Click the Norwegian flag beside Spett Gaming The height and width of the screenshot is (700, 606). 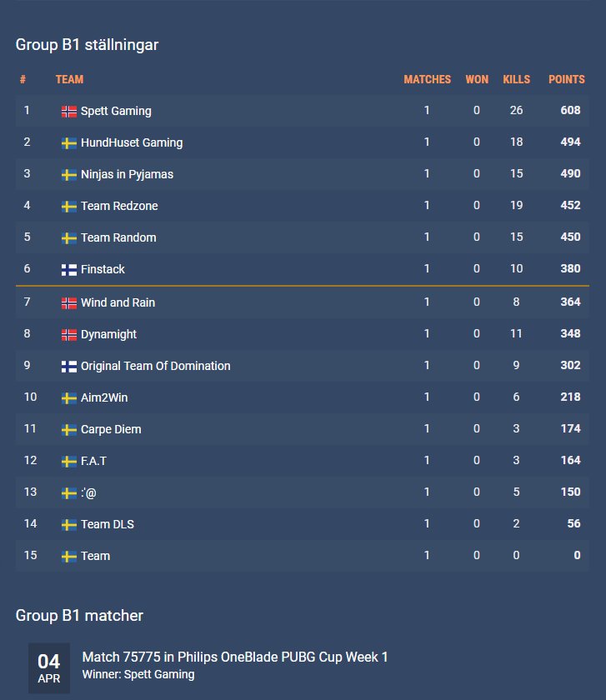[69, 112]
